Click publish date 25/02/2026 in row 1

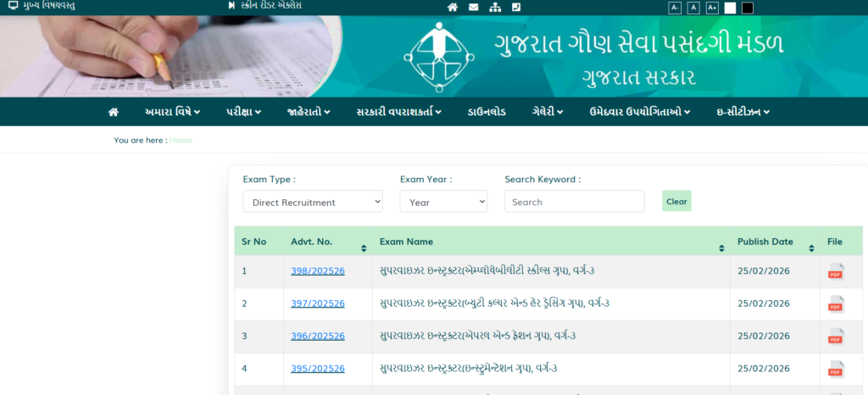pyautogui.click(x=764, y=271)
